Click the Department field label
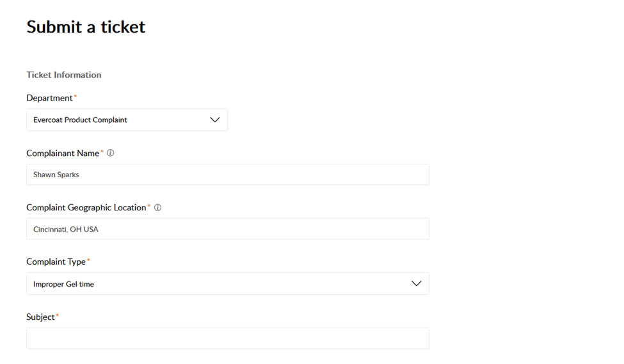624x364 pixels. tap(49, 98)
